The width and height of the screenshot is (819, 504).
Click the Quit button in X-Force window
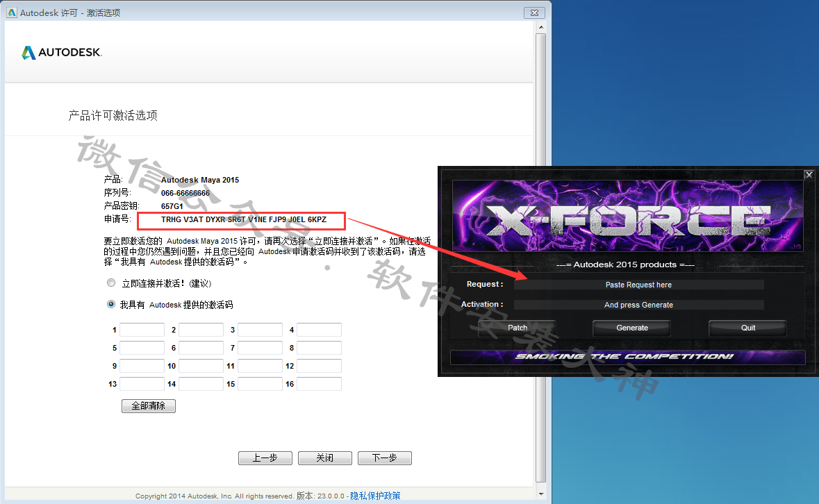(748, 328)
